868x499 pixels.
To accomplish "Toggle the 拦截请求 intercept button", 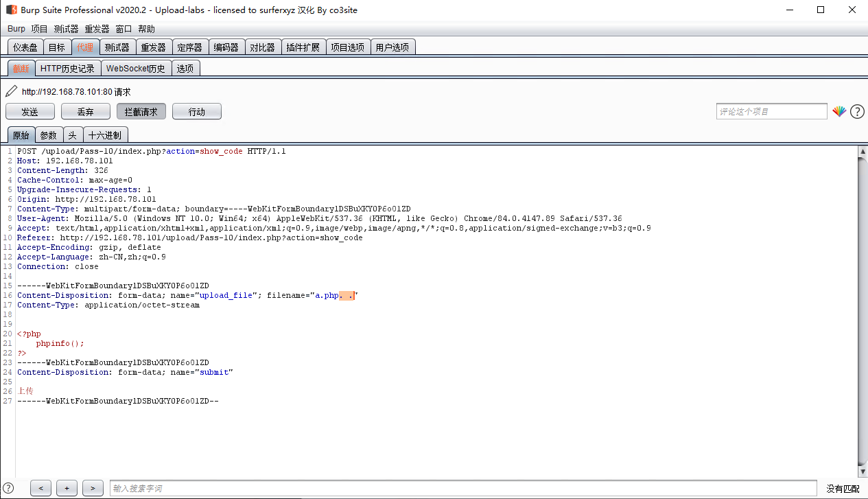I will [141, 111].
